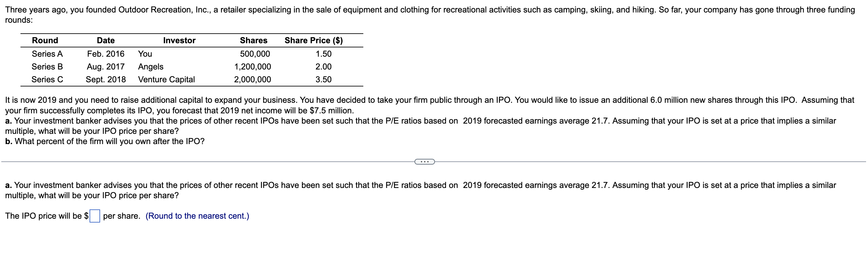Click the 500,000 shares value
This screenshot has width=868, height=260.
[x=255, y=54]
